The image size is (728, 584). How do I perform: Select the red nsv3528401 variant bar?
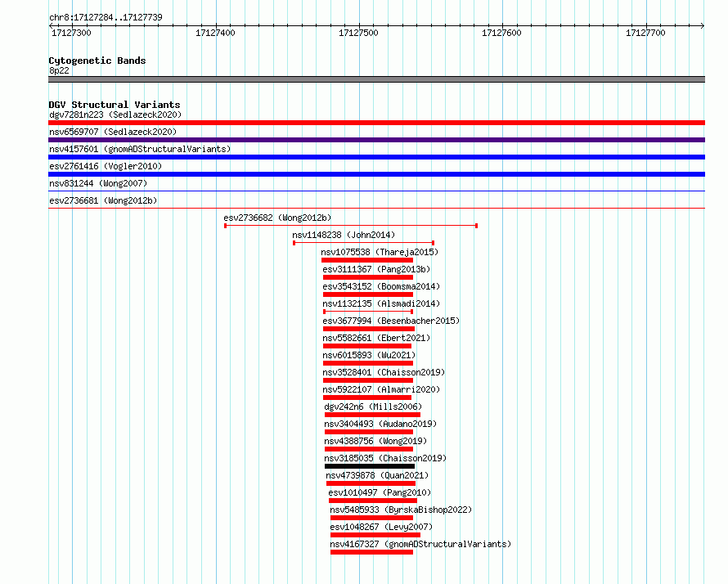click(x=368, y=380)
